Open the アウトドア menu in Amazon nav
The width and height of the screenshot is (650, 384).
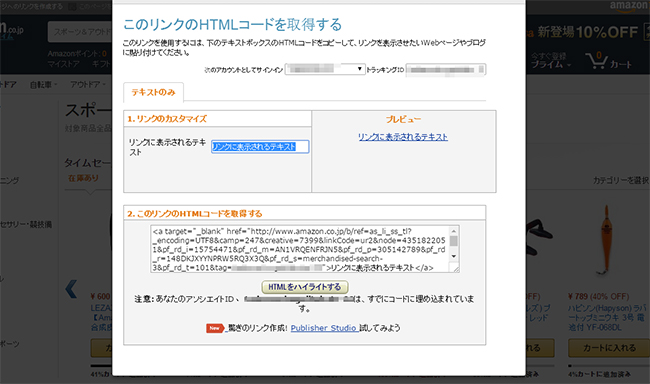tap(87, 84)
